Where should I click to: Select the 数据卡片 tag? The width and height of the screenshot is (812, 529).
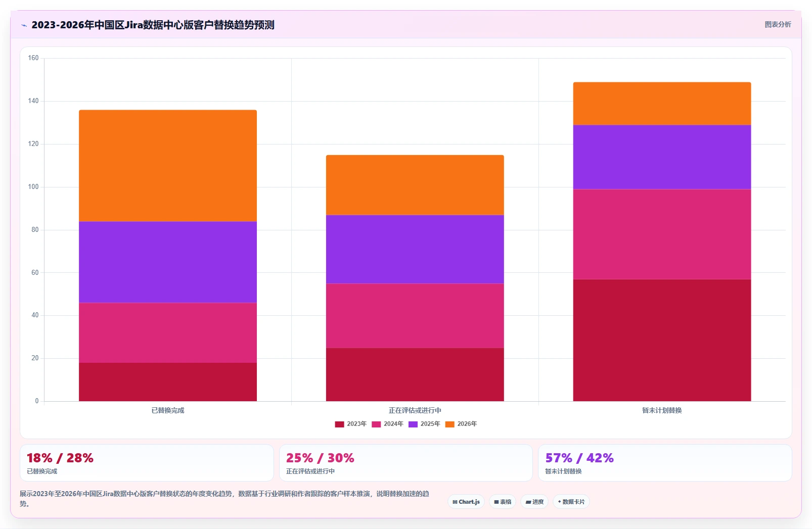[x=571, y=502]
